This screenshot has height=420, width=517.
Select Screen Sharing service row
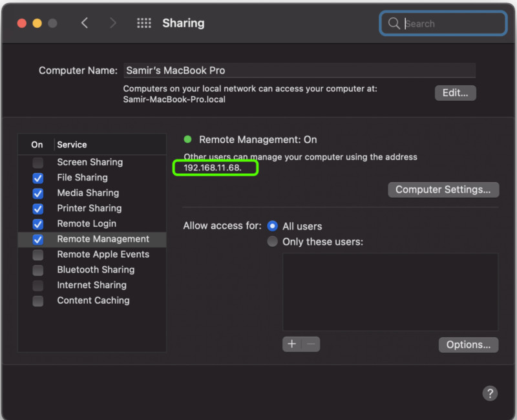(92, 162)
